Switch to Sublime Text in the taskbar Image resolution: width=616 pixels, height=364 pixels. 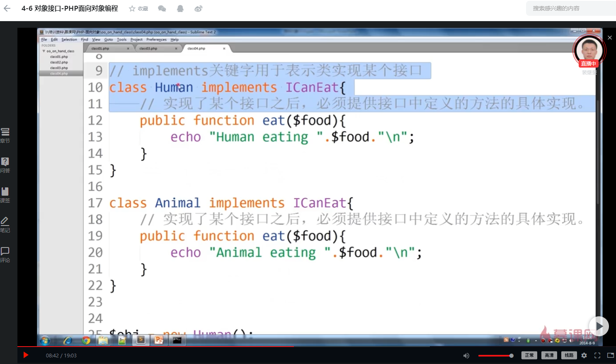141,340
